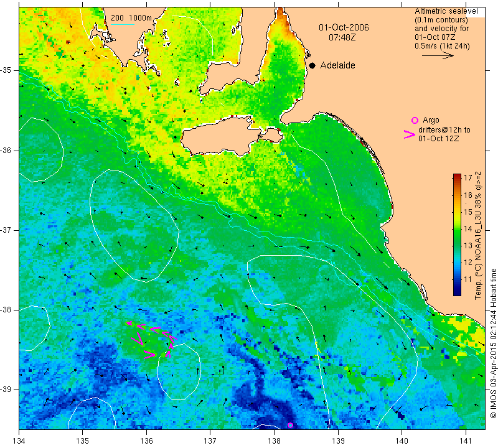Viewport: 498px width, 448px height.
Task: Click the magenta drifter arrowhead legend symbol
Action: (x=410, y=134)
